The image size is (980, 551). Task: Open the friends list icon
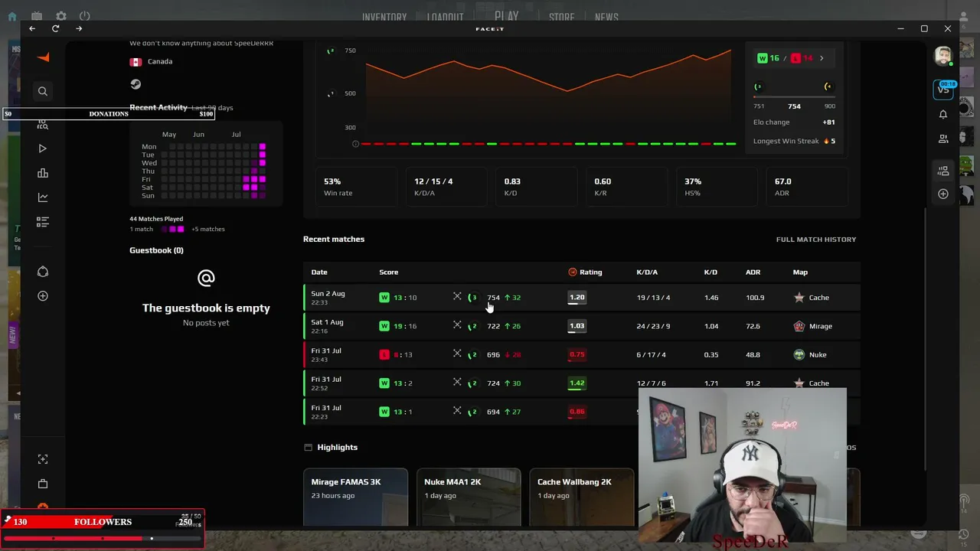[943, 139]
